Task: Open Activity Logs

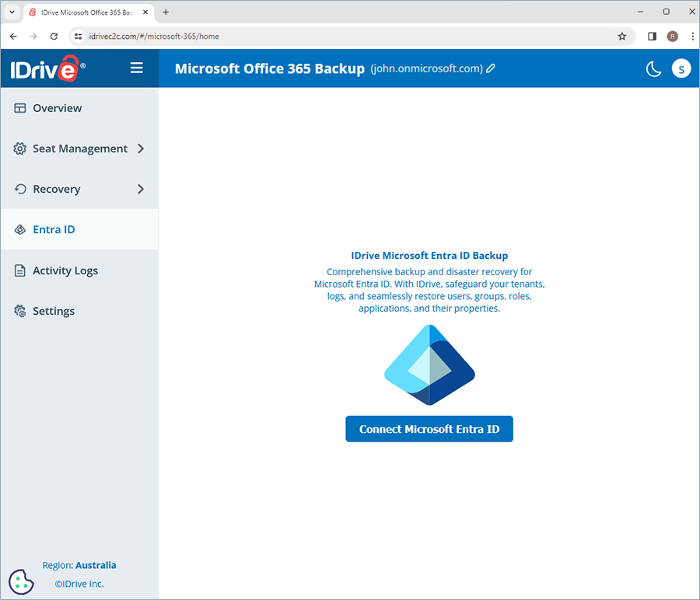Action: (x=79, y=270)
